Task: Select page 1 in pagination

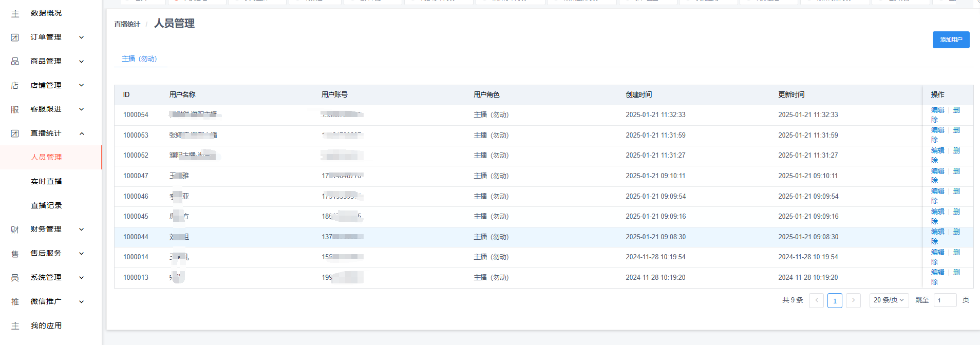Action: tap(835, 300)
